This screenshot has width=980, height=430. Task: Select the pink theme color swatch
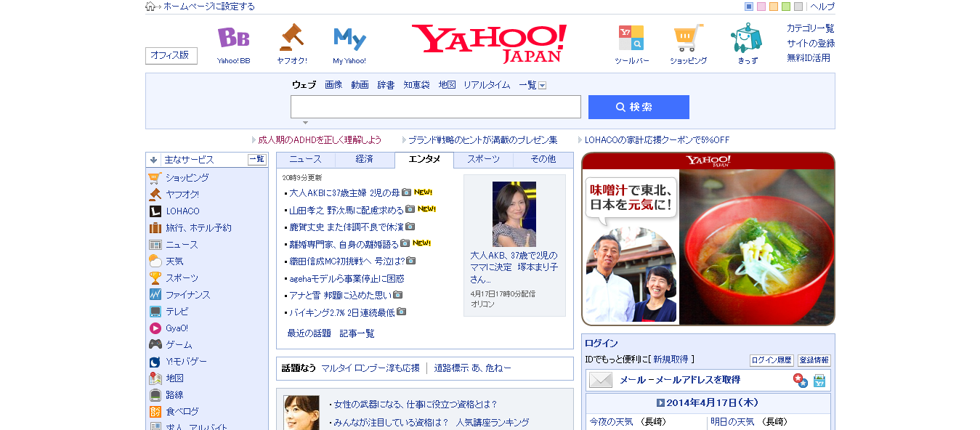[x=761, y=7]
